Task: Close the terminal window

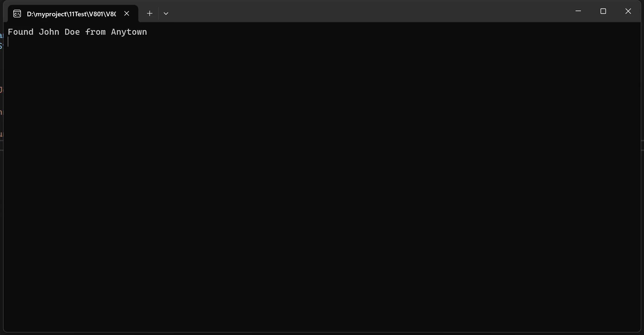Action: pos(628,11)
